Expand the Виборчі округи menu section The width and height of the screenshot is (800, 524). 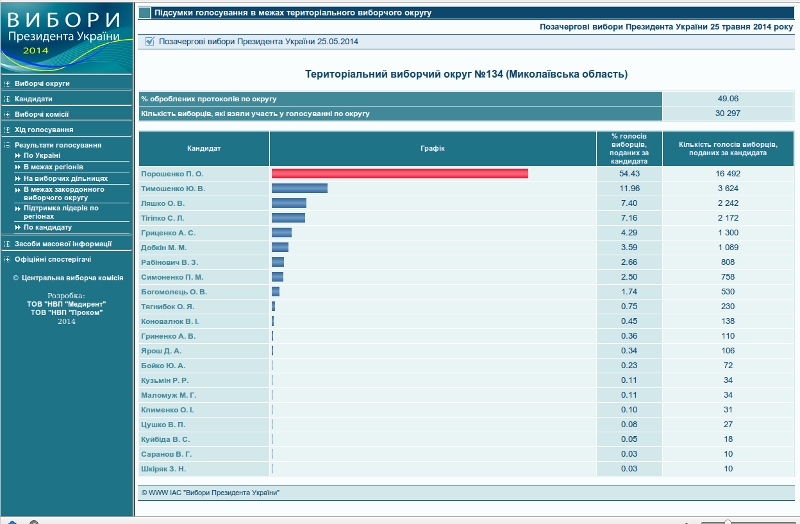(7, 84)
